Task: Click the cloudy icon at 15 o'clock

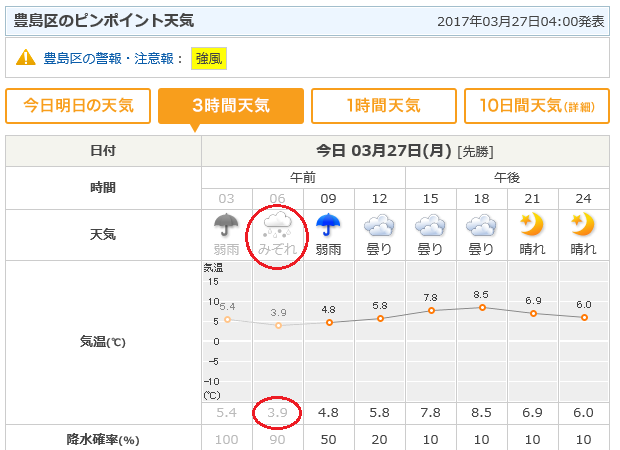Action: (x=431, y=225)
